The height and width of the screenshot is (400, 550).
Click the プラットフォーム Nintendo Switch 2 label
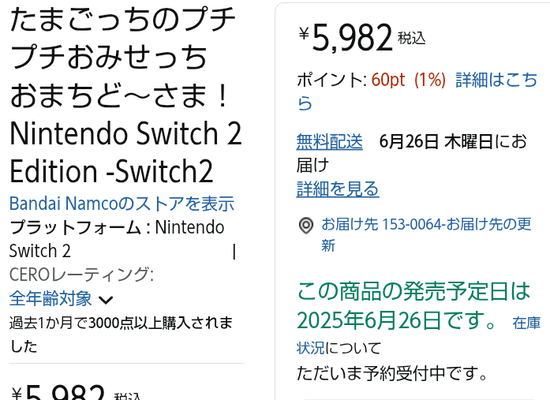[x=116, y=239]
